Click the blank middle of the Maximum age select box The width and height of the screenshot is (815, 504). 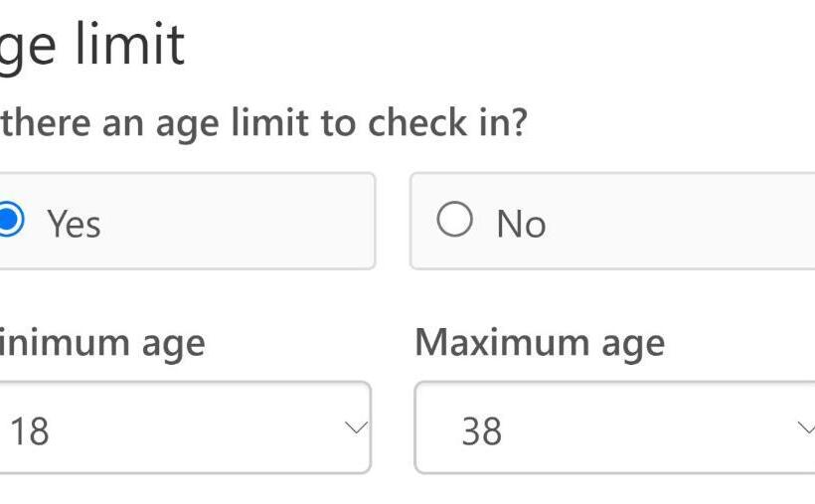coord(636,428)
